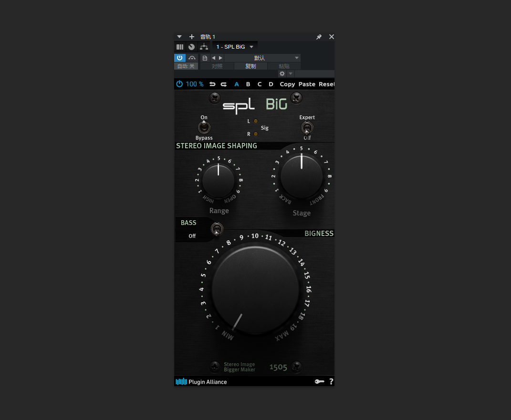Show the channel editor columns icon

pyautogui.click(x=180, y=47)
